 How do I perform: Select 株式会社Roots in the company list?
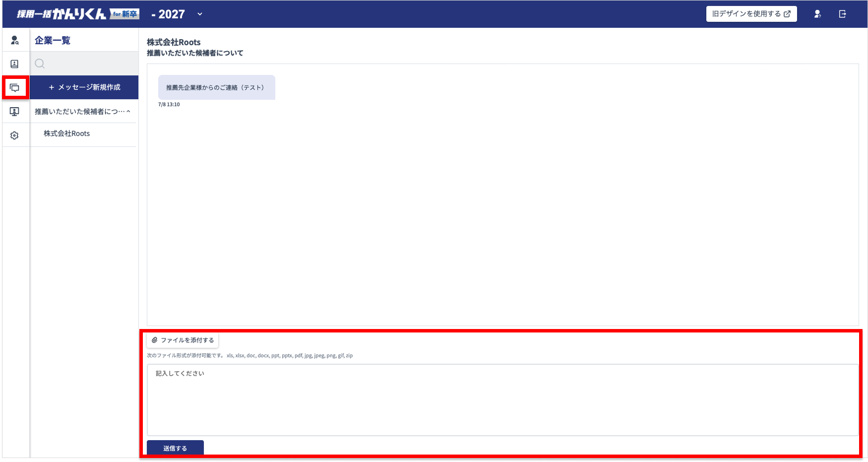67,133
